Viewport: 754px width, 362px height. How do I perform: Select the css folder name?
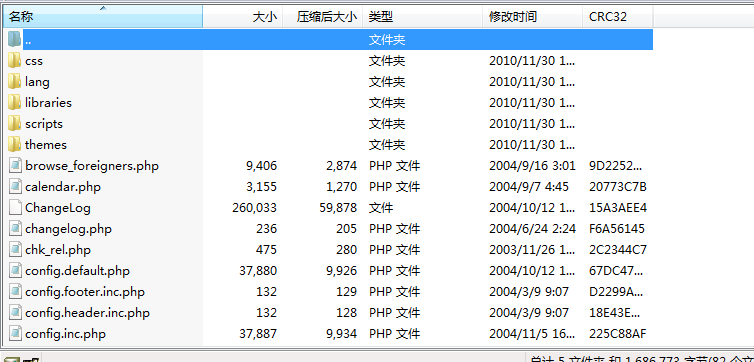click(x=34, y=61)
